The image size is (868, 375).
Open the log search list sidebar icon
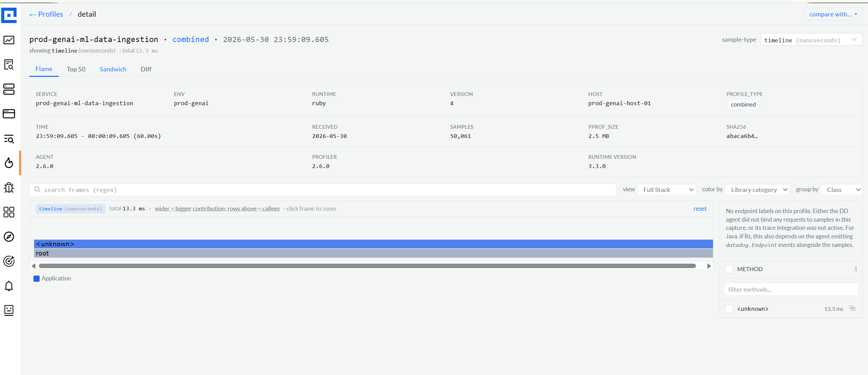pos(9,139)
